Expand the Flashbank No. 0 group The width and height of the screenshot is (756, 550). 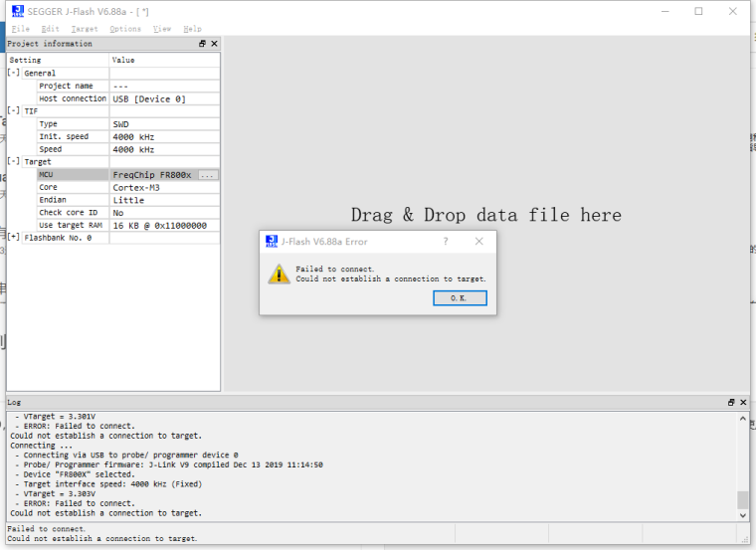tap(14, 237)
